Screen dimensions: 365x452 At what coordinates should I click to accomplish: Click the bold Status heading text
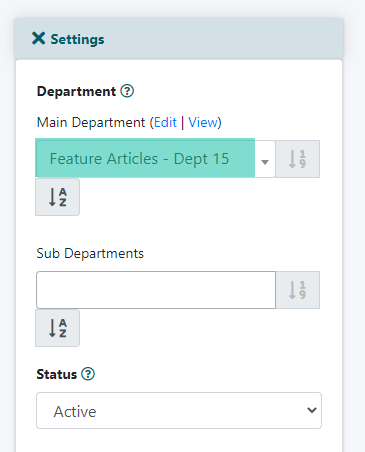click(57, 374)
